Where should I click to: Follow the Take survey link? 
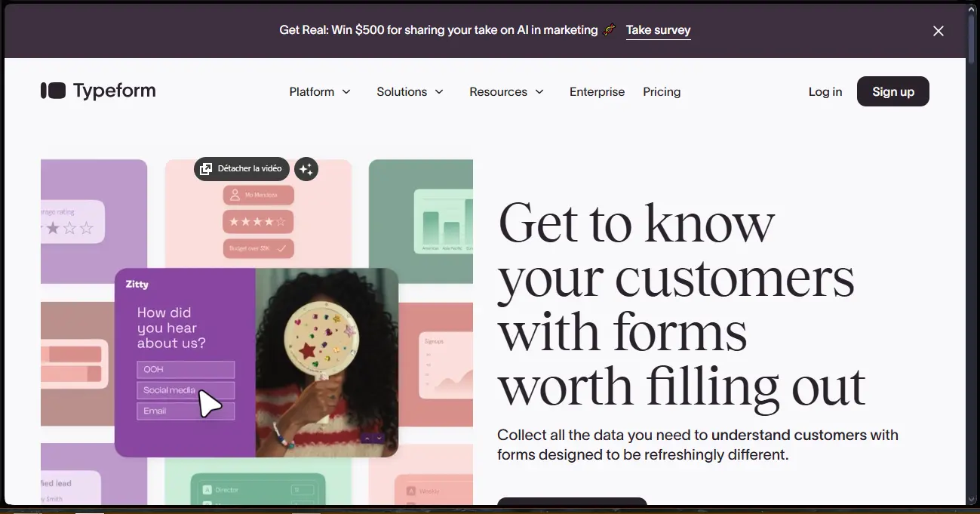[658, 30]
